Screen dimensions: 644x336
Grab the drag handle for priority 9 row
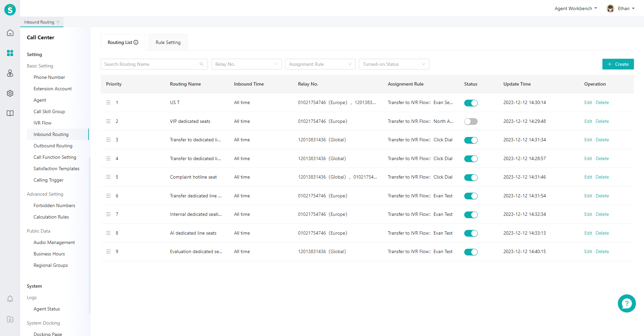click(108, 251)
